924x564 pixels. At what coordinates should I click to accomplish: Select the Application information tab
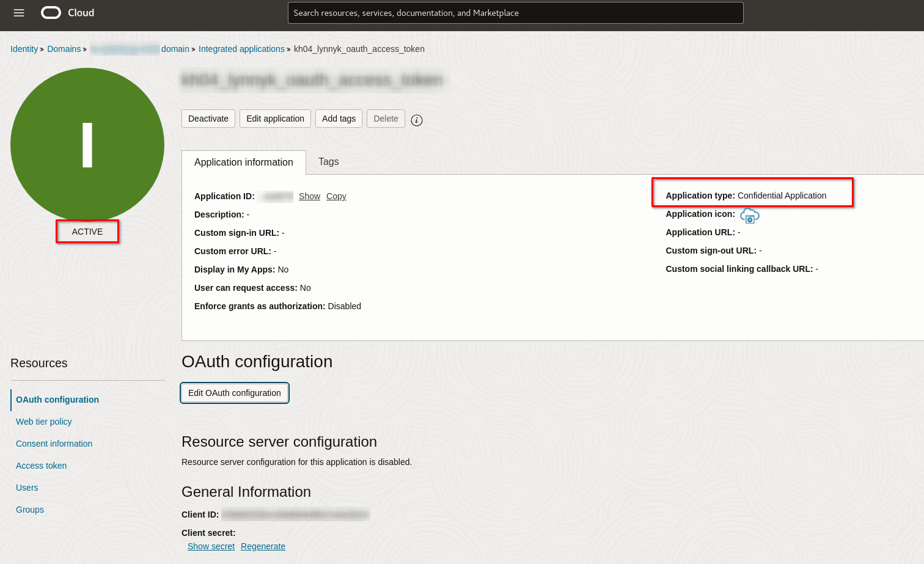[x=243, y=162]
